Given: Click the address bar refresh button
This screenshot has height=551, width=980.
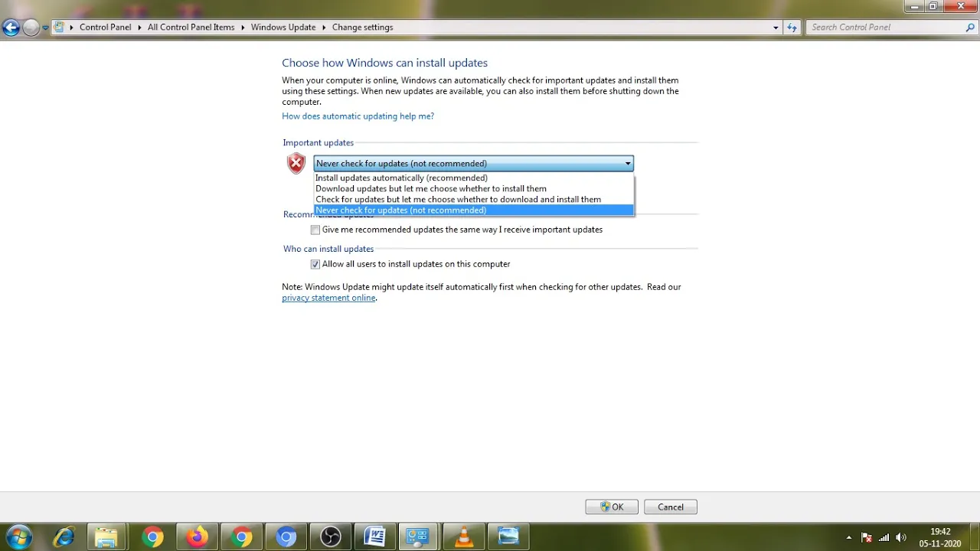Looking at the screenshot, I should click(792, 28).
